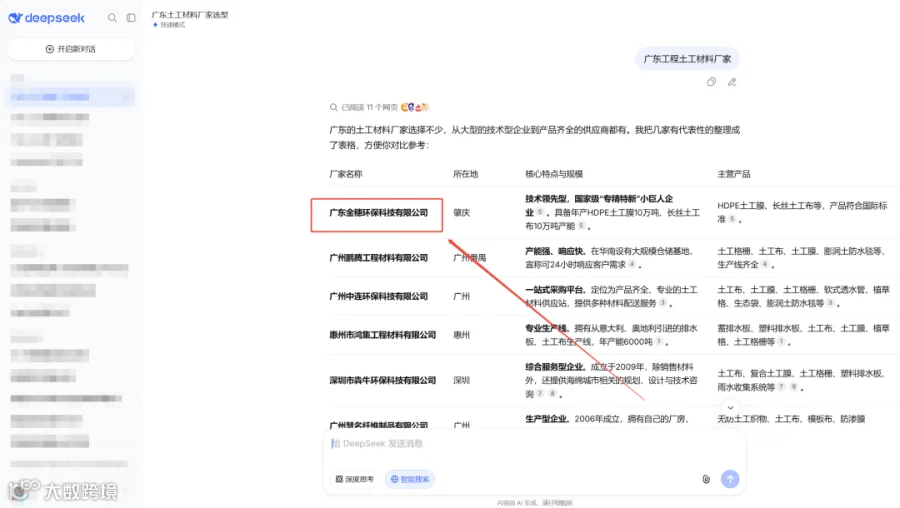Open the sidebar search icon
Screen dimensions: 900x508
click(112, 18)
